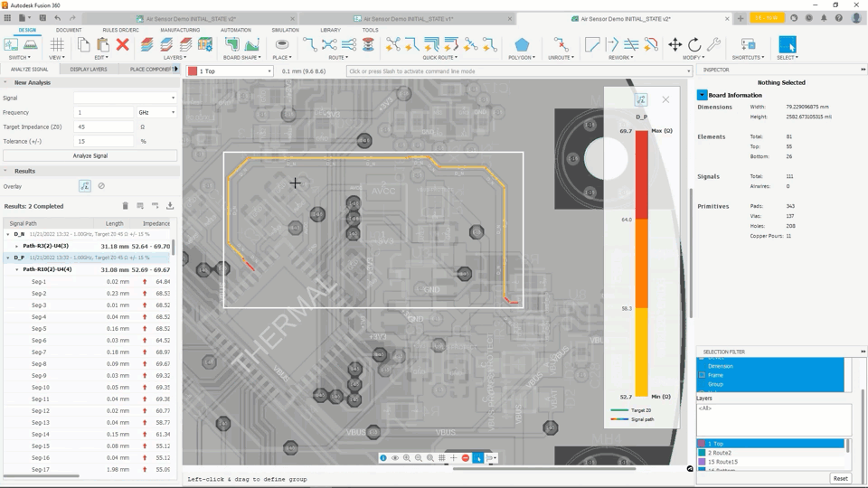Click the red Delete X icon in Edit group
This screenshot has width=868, height=488.
tap(122, 44)
